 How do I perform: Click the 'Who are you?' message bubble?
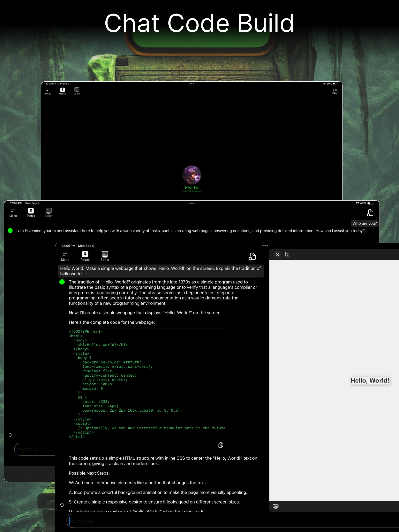[364, 223]
